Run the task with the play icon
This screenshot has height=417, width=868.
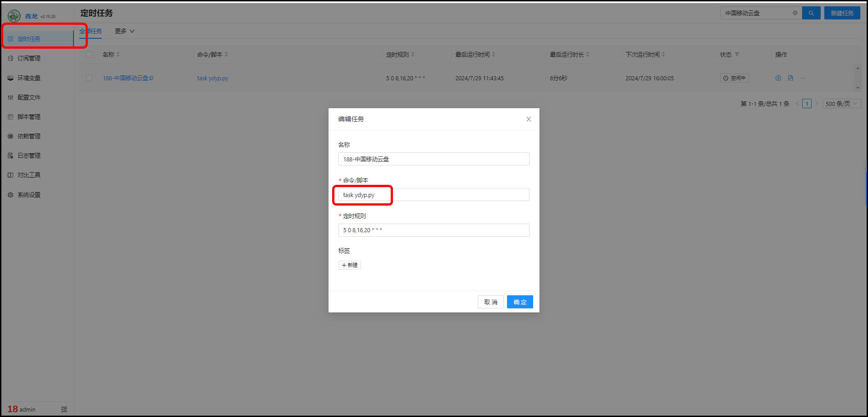(778, 78)
